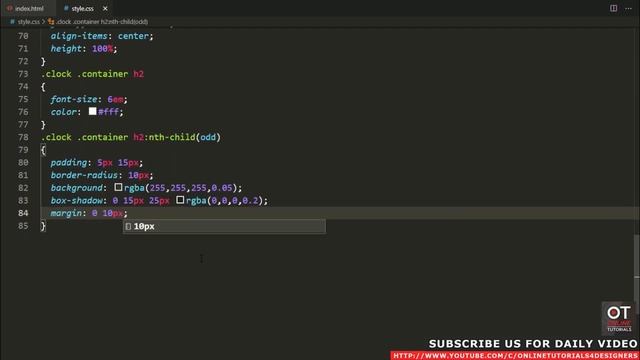The height and width of the screenshot is (360, 640).
Task: Click the h2:nth-child(odd) selector breadcrumb
Action: point(102,22)
